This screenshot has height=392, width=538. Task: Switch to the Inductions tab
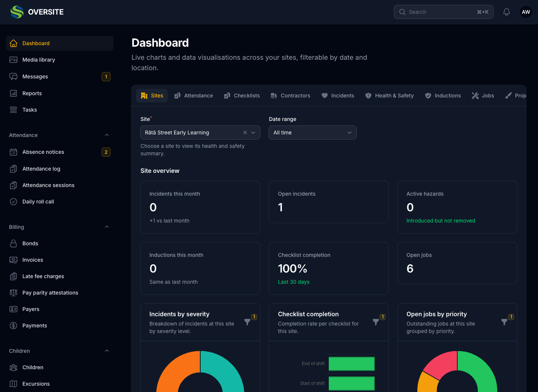[443, 96]
